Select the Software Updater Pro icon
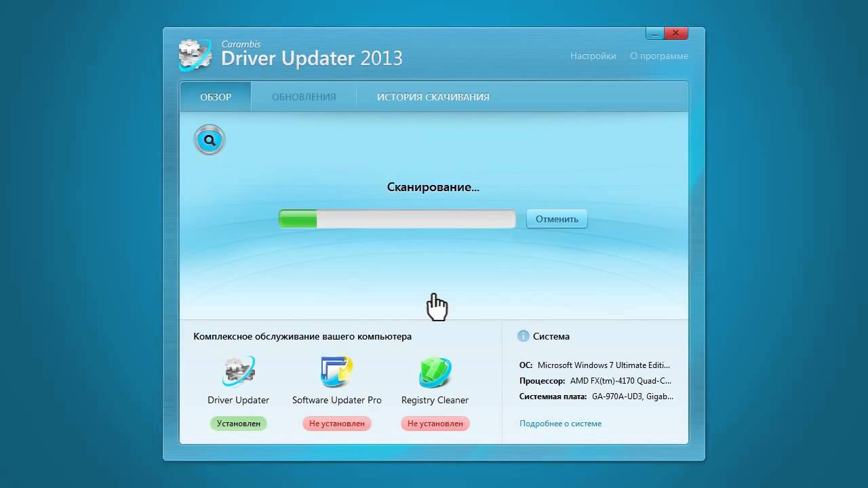This screenshot has height=488, width=868. pyautogui.click(x=336, y=371)
